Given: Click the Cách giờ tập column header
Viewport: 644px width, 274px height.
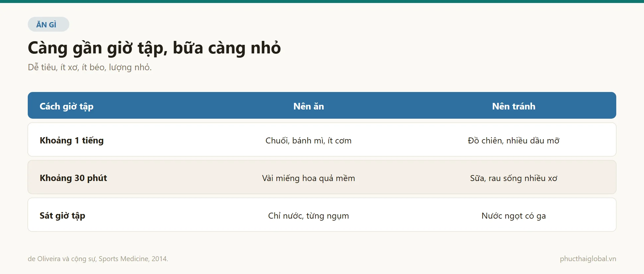Looking at the screenshot, I should click(x=67, y=106).
